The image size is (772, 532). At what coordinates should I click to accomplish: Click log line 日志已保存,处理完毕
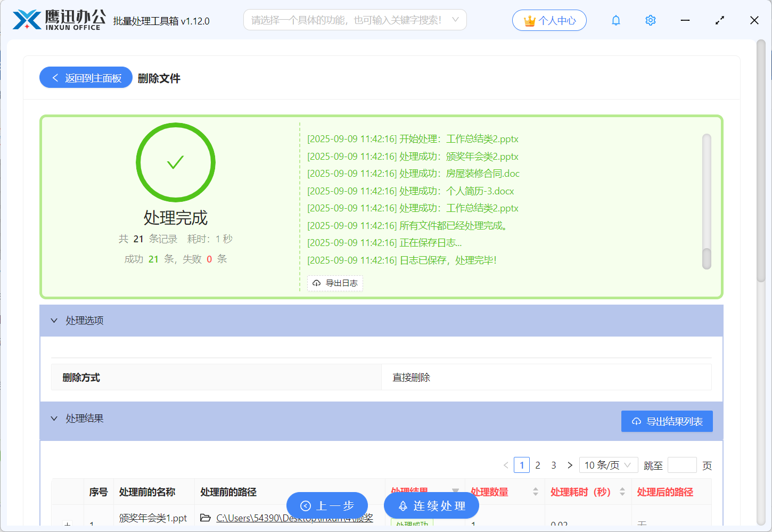pyautogui.click(x=402, y=260)
